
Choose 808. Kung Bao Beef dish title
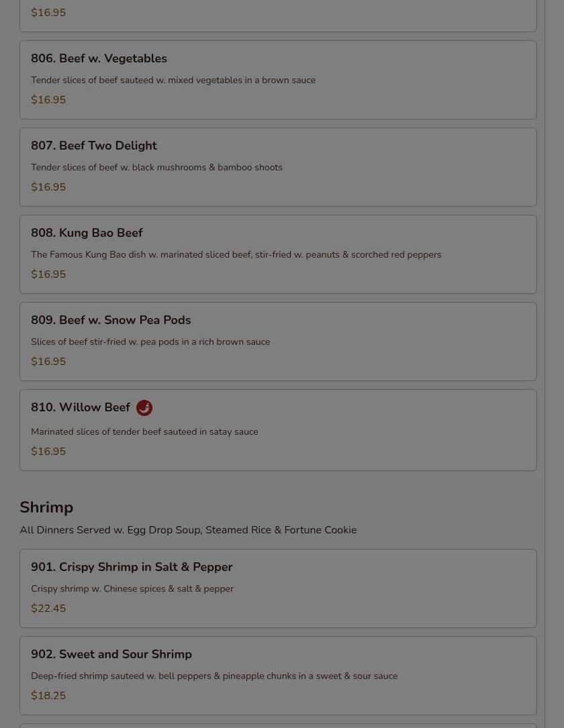(x=87, y=233)
